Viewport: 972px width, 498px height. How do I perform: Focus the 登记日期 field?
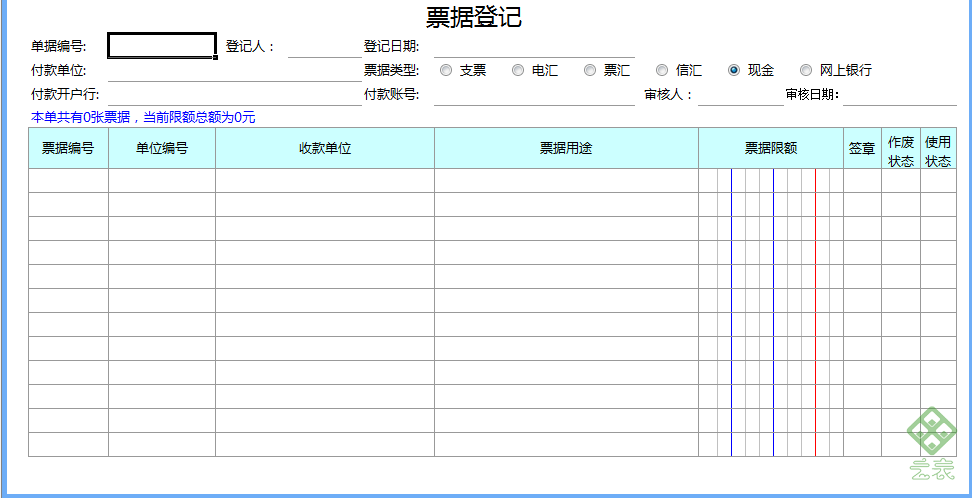pos(534,47)
